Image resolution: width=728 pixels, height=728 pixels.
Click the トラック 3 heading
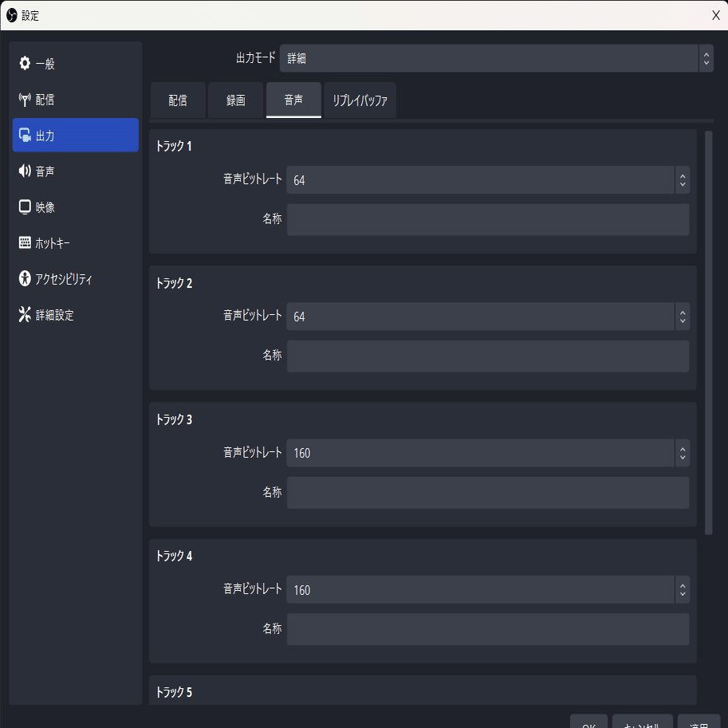click(x=174, y=419)
